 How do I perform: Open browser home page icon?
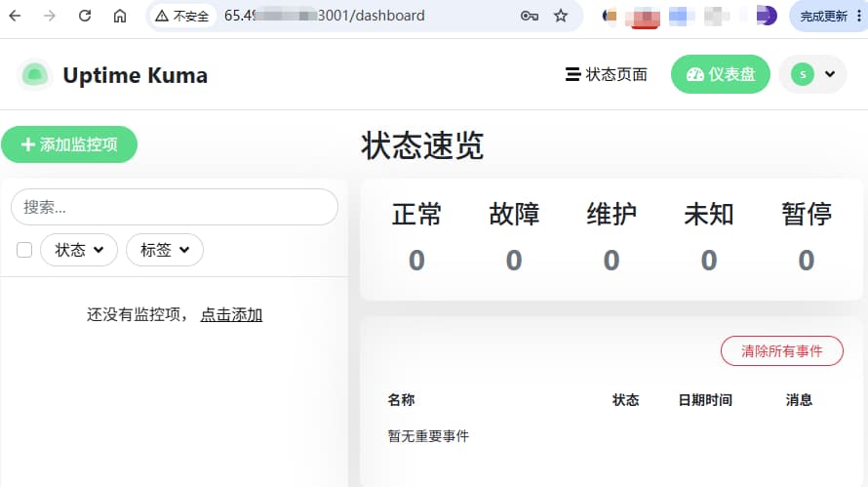(x=120, y=16)
